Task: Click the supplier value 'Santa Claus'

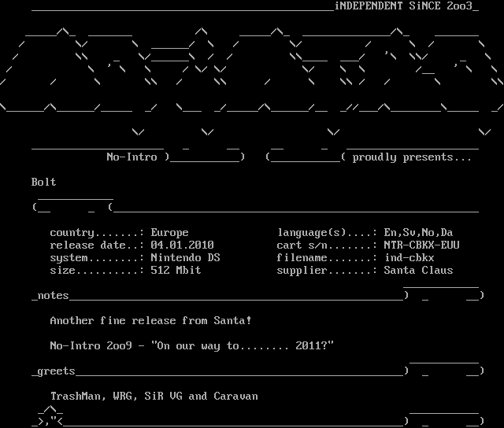Action: (x=418, y=271)
